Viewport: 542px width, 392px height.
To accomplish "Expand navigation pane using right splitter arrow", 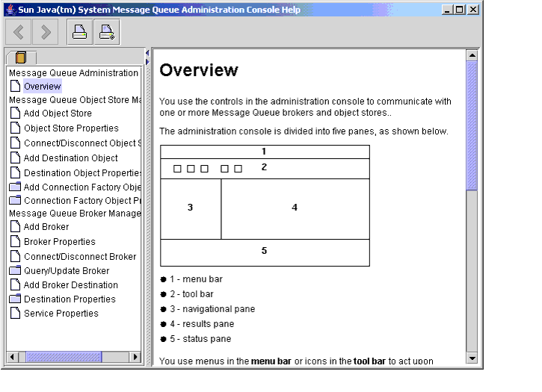I will point(147,62).
